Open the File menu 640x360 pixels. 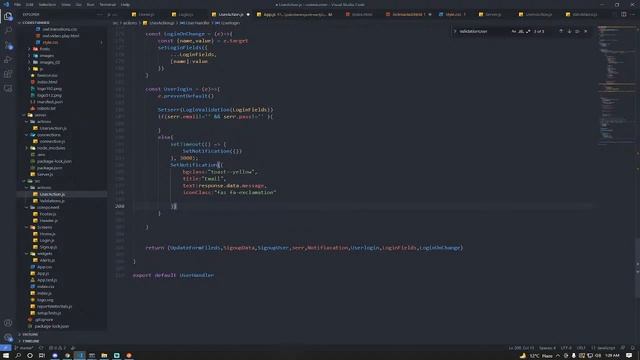[17, 4]
